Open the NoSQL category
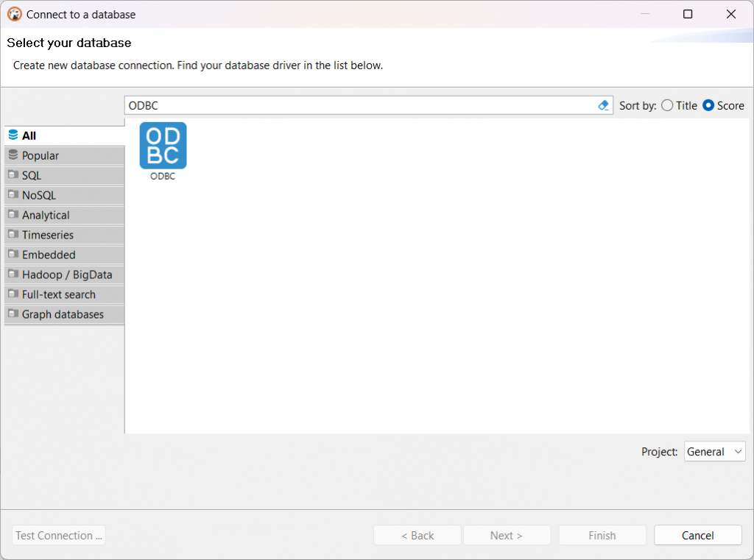This screenshot has width=754, height=560. pos(65,195)
